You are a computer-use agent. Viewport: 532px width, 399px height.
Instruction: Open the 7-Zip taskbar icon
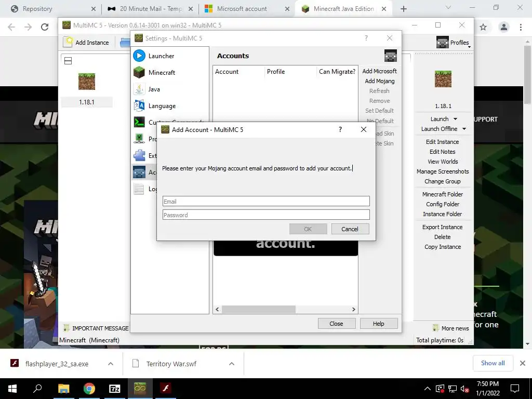pos(115,389)
